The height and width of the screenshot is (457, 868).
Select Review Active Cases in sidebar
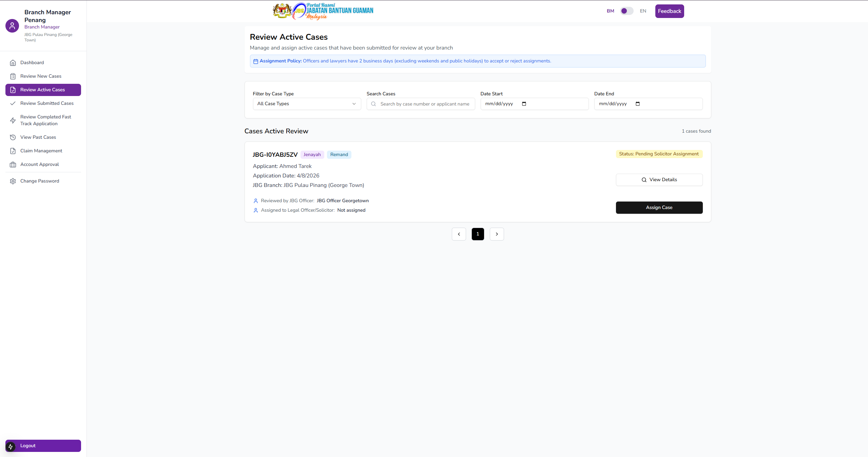43,90
